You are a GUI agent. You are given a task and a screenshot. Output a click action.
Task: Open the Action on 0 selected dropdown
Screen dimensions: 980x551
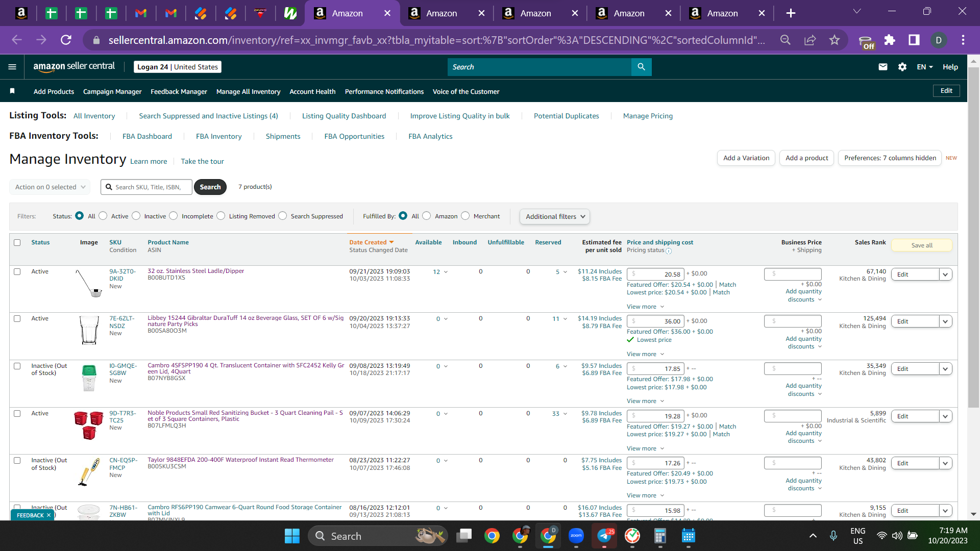(50, 187)
